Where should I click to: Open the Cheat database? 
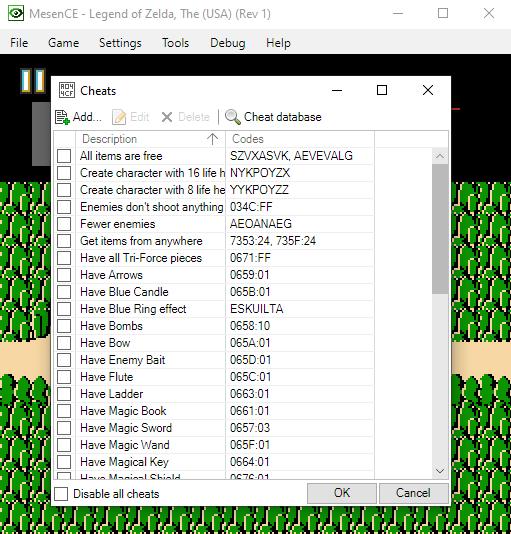point(273,117)
